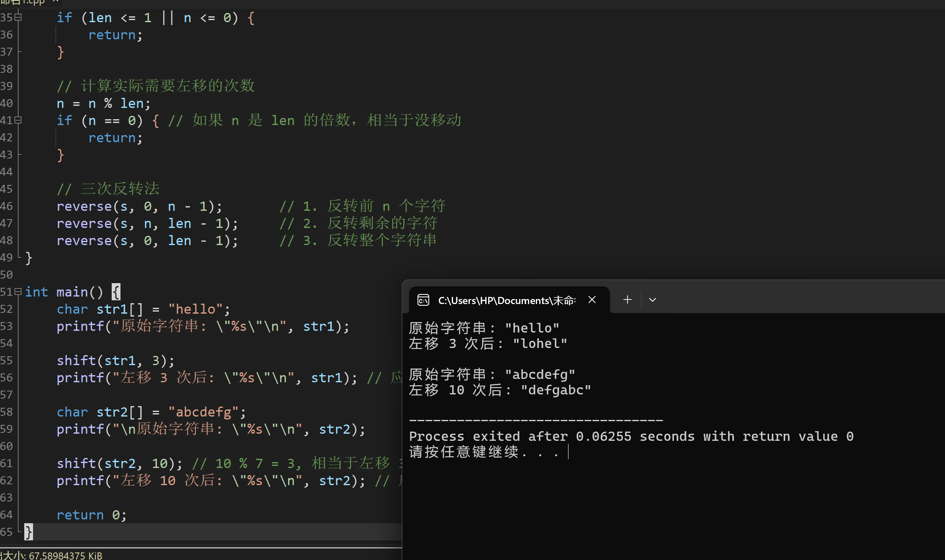Click the highlighted closing brace on line 65

28,532
